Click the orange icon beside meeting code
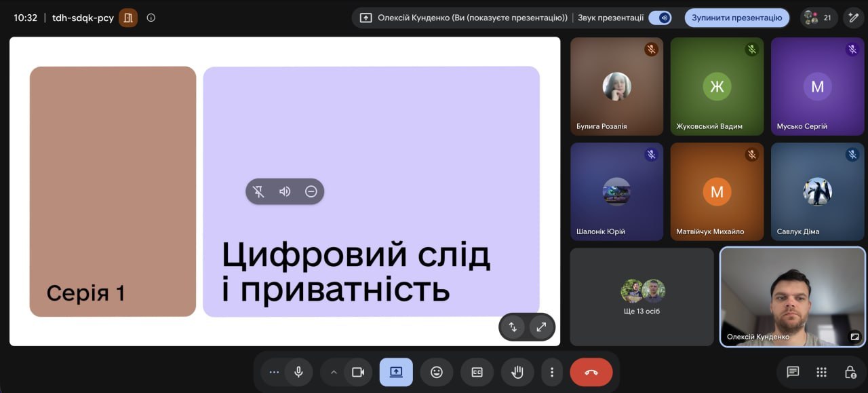 [x=128, y=18]
